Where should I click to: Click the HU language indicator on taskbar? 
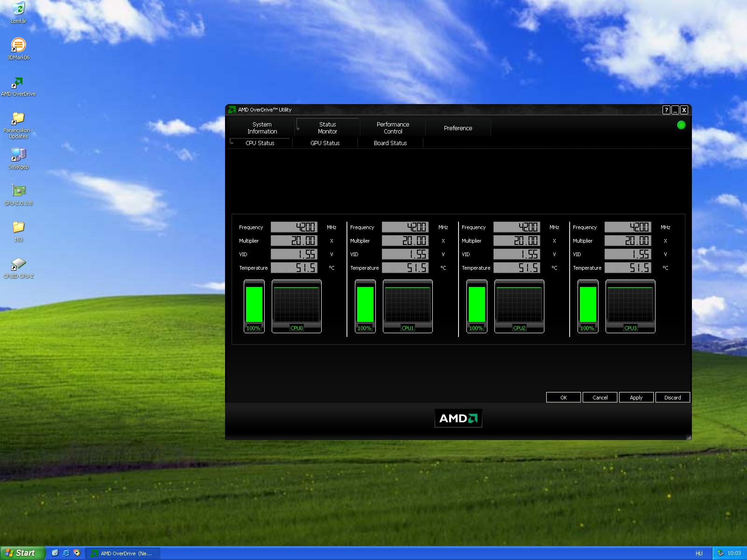coord(699,553)
